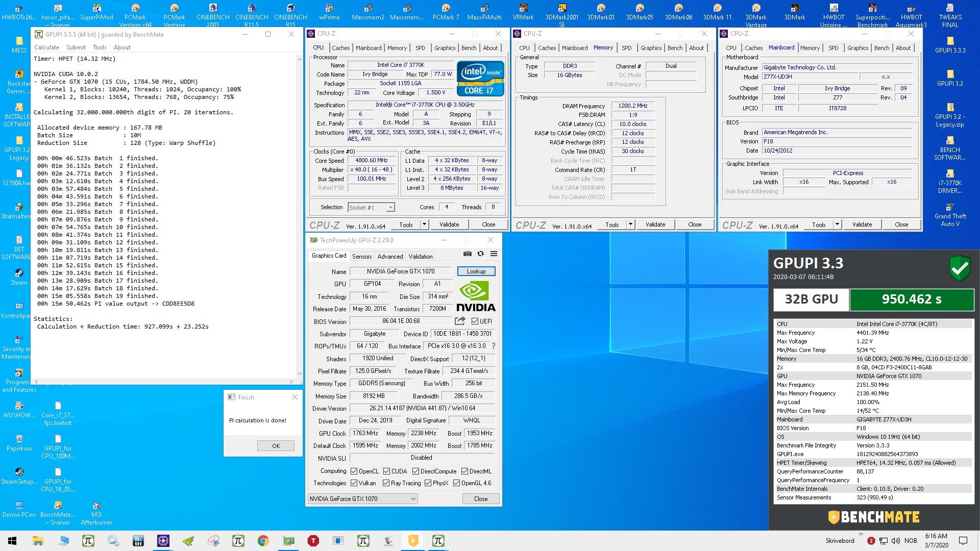980x551 pixels.
Task: Switch to the Sensors tab in GPU-Z
Action: point(362,257)
